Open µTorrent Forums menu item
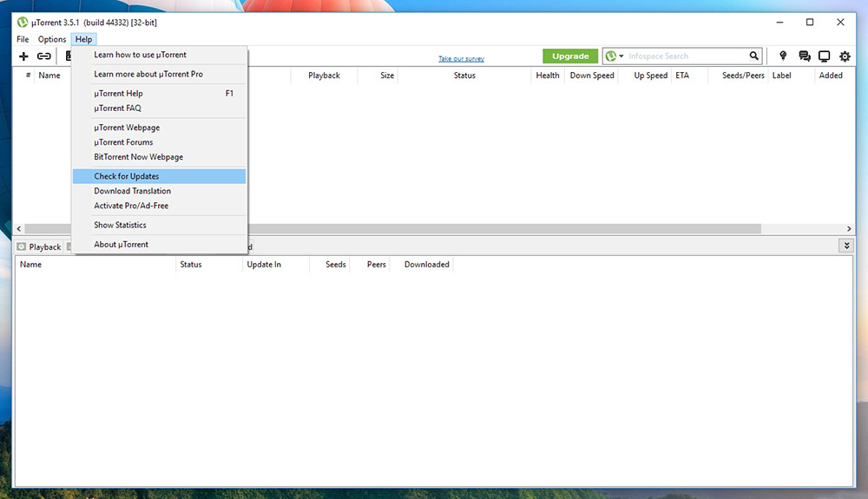This screenshot has width=868, height=499. (160, 142)
